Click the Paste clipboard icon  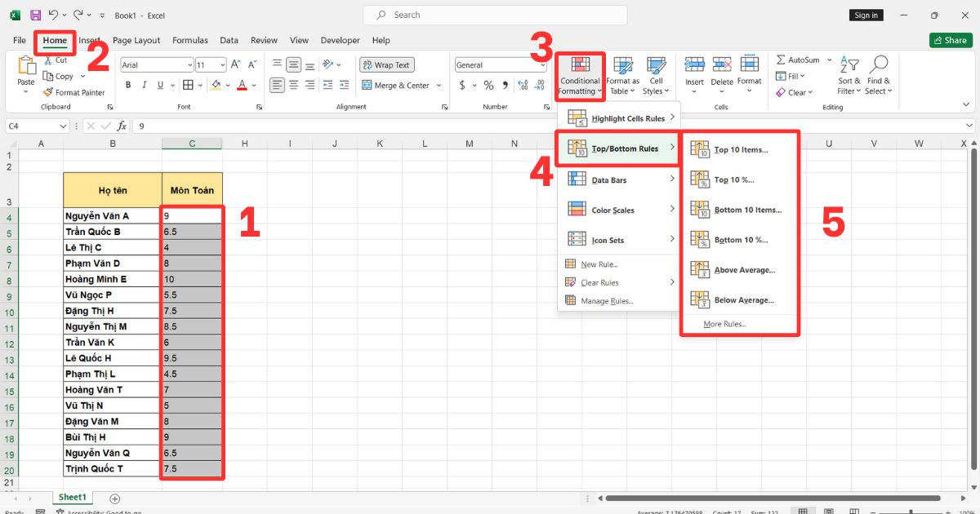(x=26, y=67)
